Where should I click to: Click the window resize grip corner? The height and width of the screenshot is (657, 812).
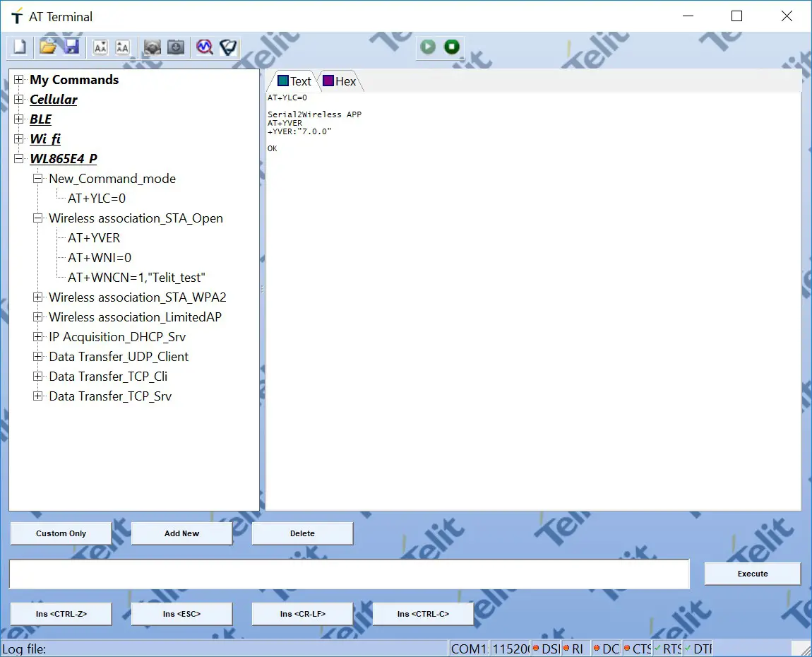(x=804, y=650)
